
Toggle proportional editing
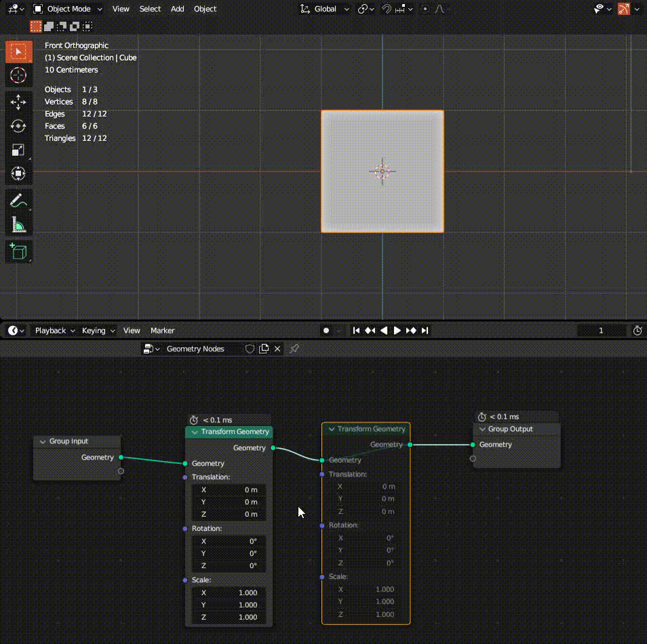pos(425,9)
